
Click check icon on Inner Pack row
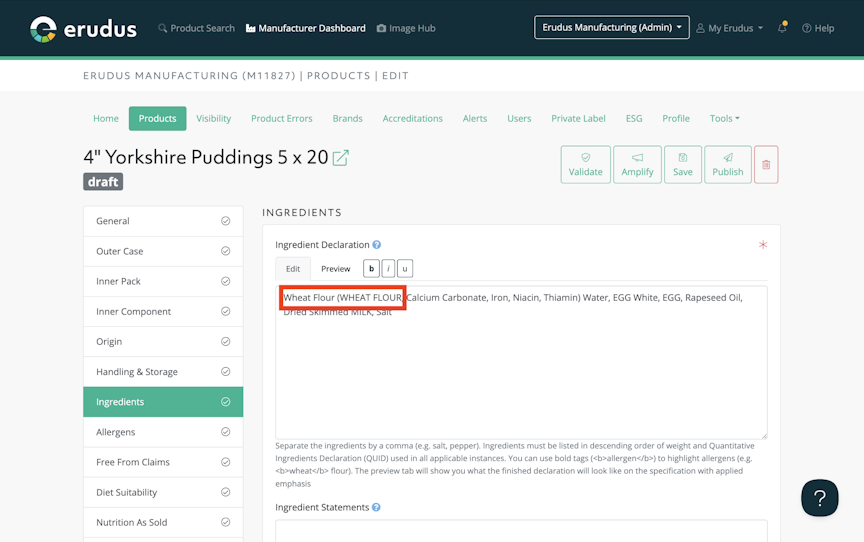coord(226,281)
